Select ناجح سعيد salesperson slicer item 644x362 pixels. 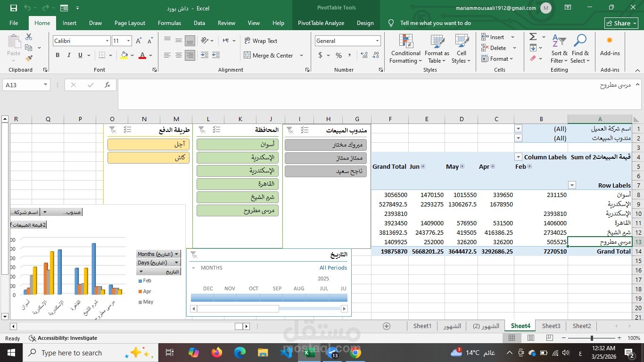click(325, 171)
